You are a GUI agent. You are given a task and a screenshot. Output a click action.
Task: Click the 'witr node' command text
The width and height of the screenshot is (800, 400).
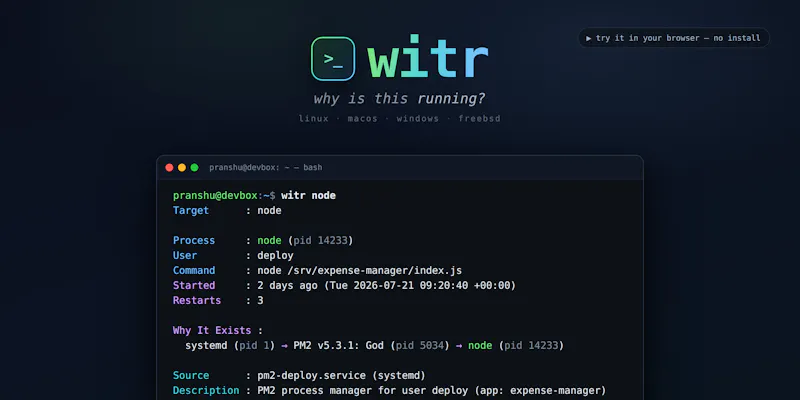click(308, 195)
